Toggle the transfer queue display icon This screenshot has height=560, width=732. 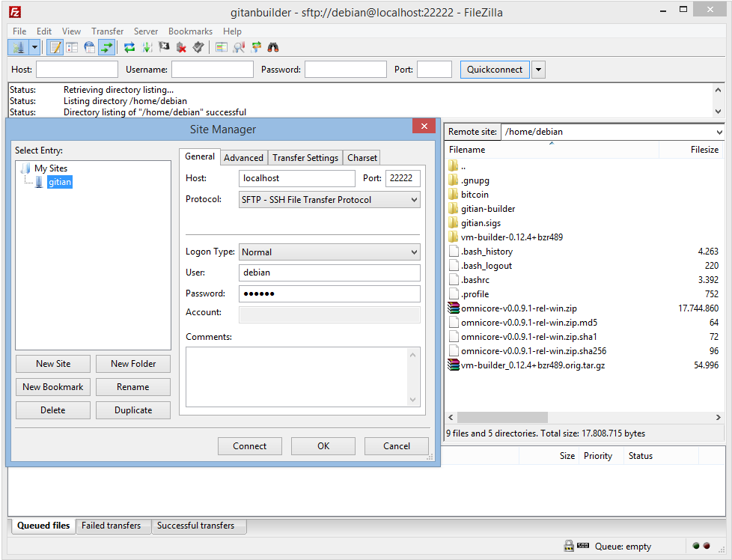pyautogui.click(x=106, y=48)
